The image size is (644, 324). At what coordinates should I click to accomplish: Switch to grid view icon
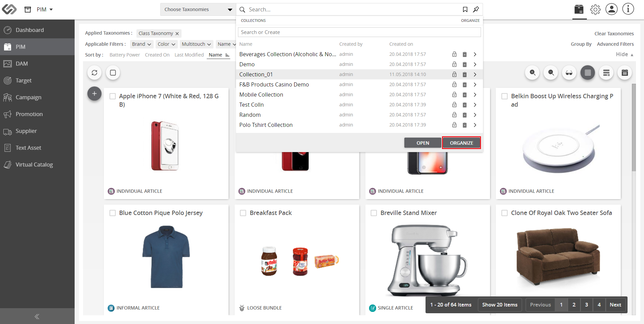(588, 73)
